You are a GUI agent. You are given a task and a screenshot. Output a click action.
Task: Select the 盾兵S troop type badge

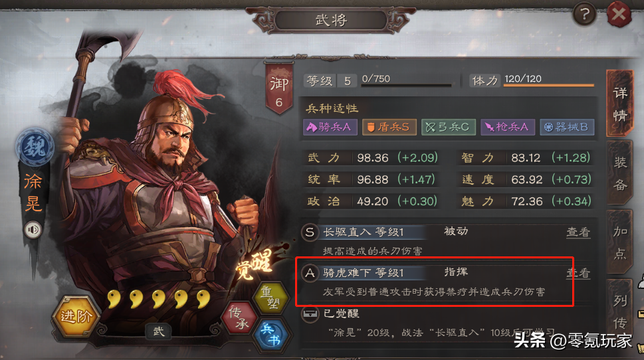[389, 127]
